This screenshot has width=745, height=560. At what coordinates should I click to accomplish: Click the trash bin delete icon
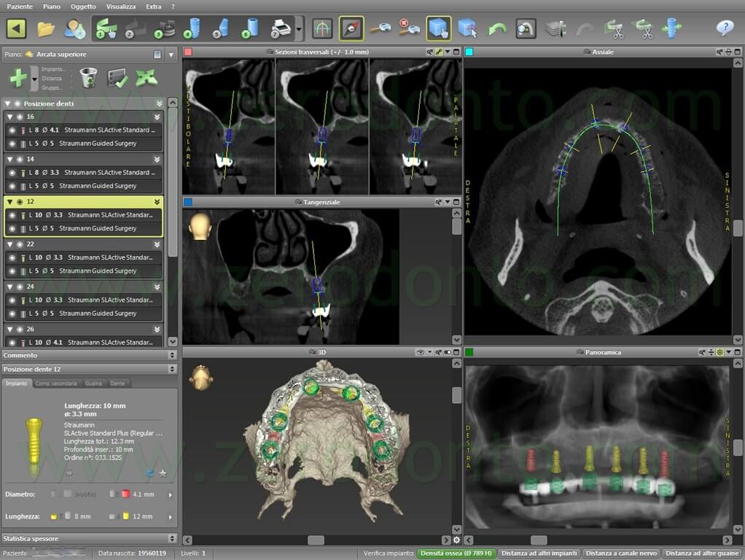coord(87,77)
